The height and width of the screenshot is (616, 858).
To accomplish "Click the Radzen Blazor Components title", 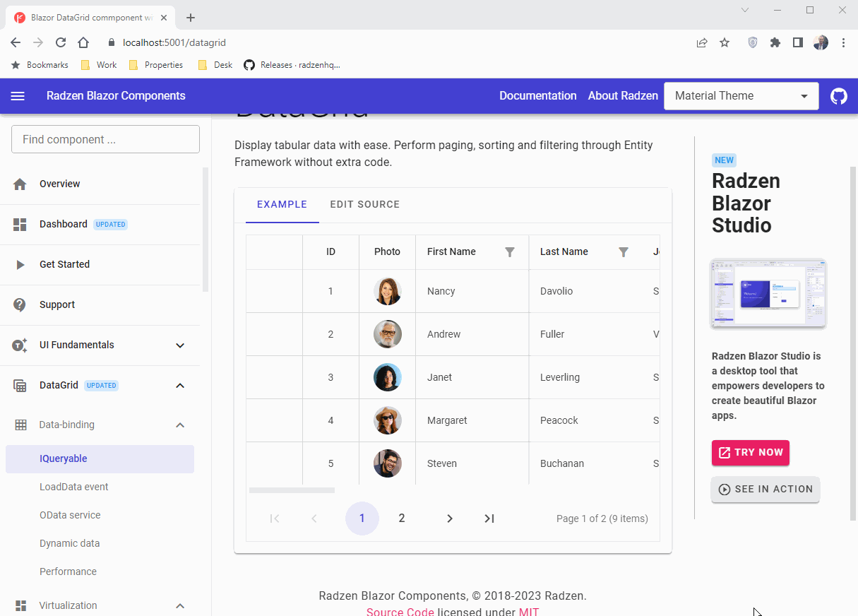I will pyautogui.click(x=116, y=96).
